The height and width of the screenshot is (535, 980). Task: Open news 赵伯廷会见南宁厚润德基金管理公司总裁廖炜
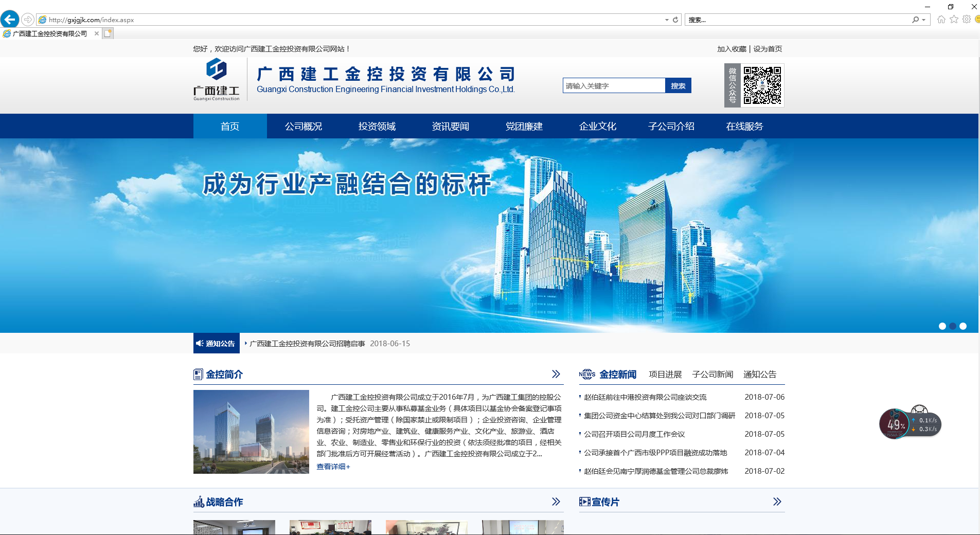[656, 471]
